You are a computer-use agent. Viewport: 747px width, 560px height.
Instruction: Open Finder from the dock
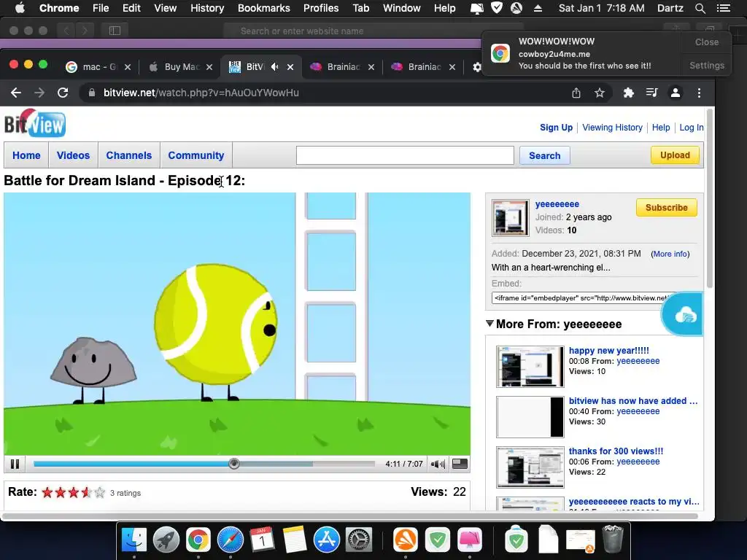[134, 540]
